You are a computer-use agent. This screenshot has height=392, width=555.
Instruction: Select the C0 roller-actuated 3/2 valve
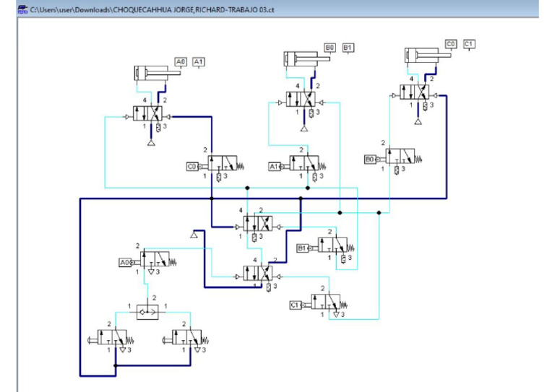click(x=215, y=166)
